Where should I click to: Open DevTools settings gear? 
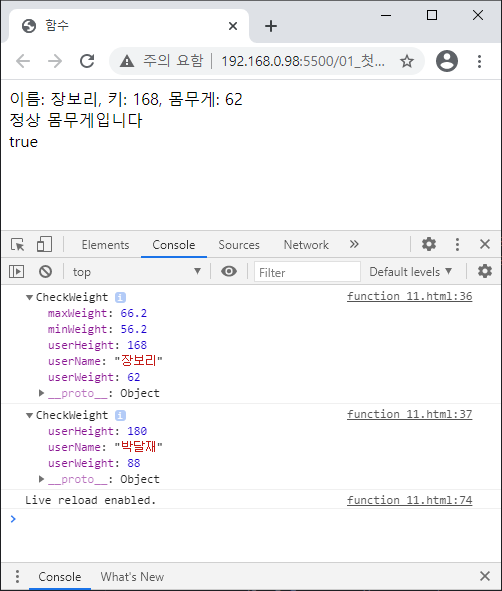pyautogui.click(x=429, y=244)
